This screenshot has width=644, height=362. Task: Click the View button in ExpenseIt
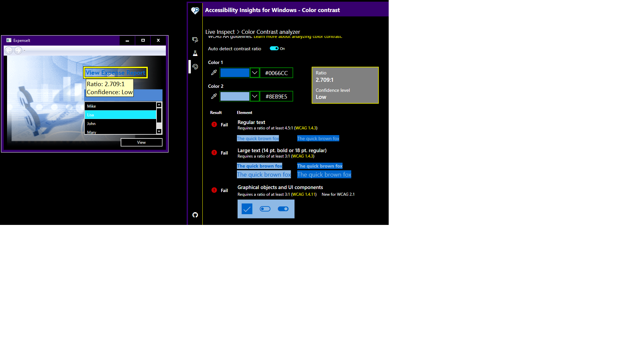coord(141,142)
